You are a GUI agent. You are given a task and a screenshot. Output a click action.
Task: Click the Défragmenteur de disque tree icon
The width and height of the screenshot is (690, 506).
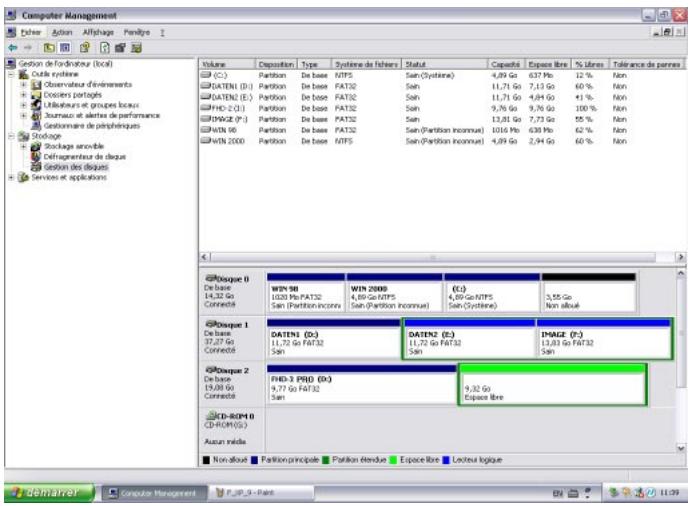pos(36,157)
